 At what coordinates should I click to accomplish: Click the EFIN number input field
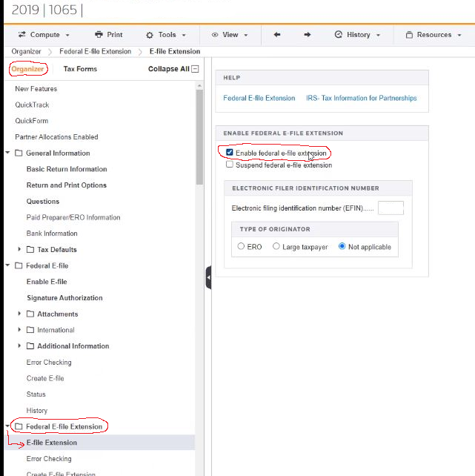[391, 208]
